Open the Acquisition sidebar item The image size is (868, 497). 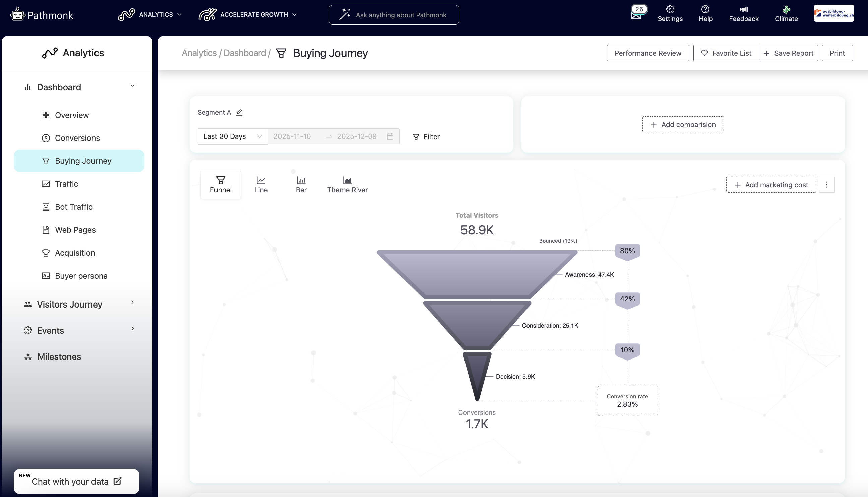[x=75, y=253]
